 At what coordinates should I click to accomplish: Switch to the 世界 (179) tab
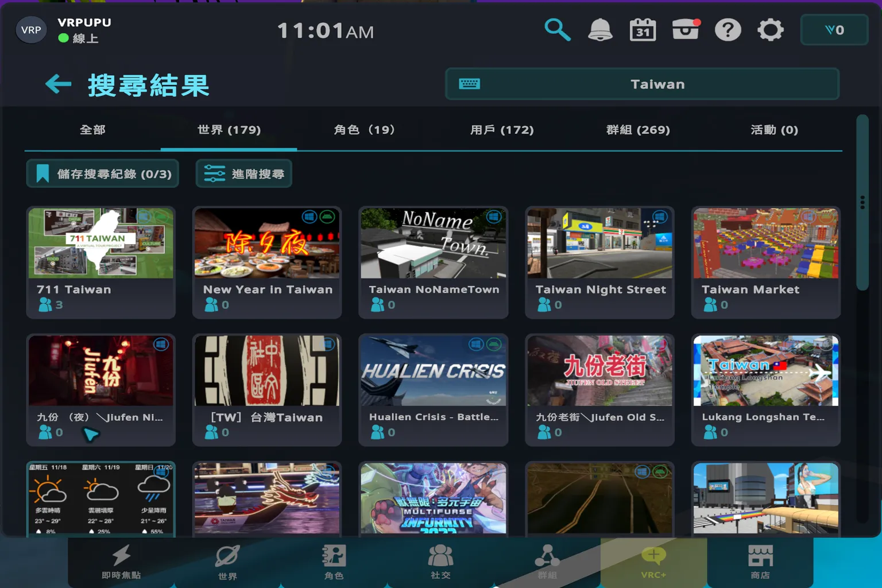[x=229, y=130]
